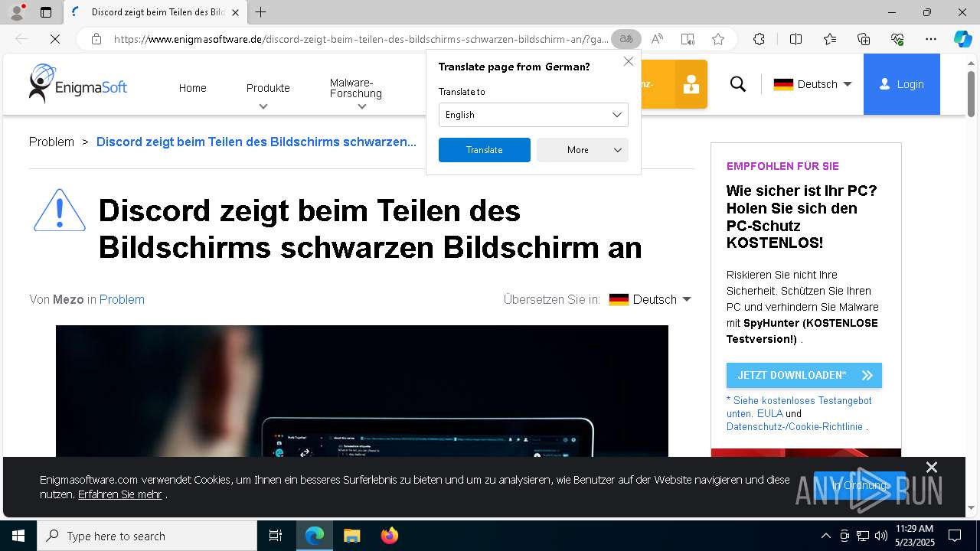Click the Login button
The height and width of the screenshot is (551, 980).
902,84
